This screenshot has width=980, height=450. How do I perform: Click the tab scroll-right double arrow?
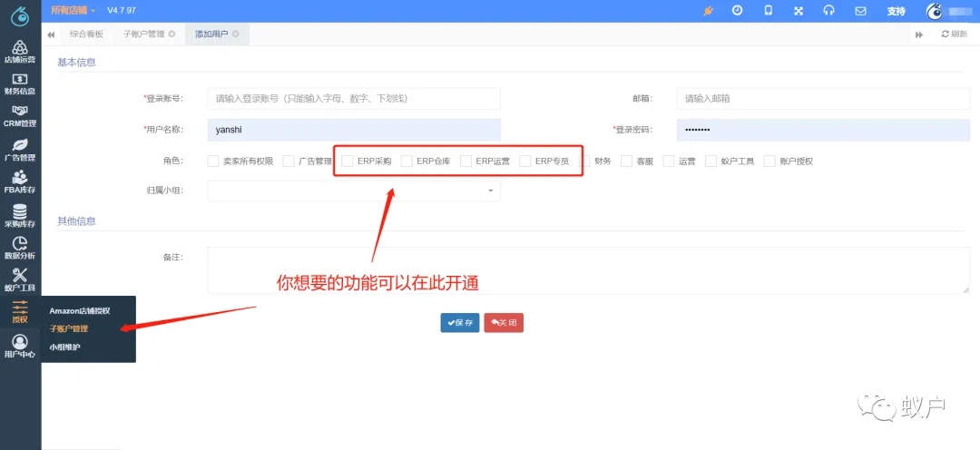[919, 34]
